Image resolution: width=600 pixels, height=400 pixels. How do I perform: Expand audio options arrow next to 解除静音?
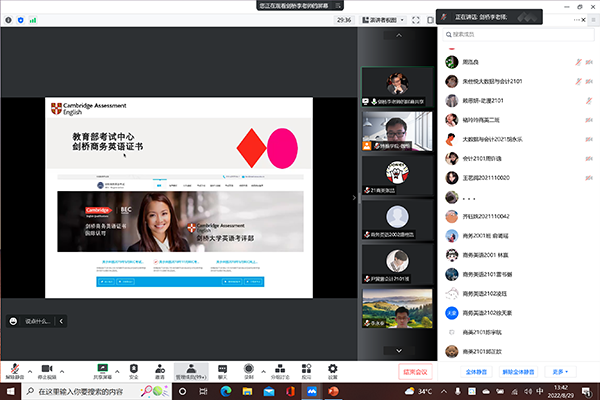[31, 368]
